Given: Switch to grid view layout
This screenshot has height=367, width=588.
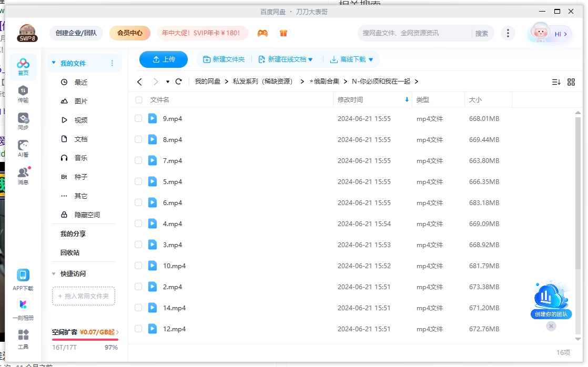Looking at the screenshot, I should [x=572, y=81].
